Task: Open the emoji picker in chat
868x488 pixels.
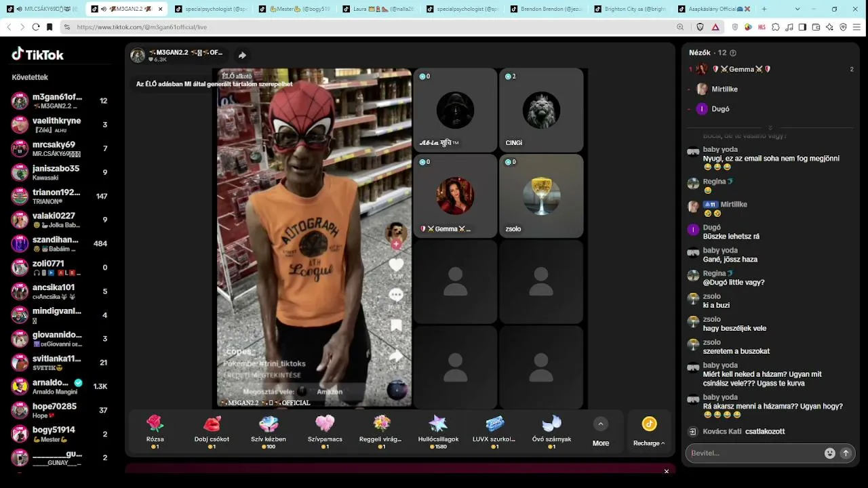Action: 829,453
